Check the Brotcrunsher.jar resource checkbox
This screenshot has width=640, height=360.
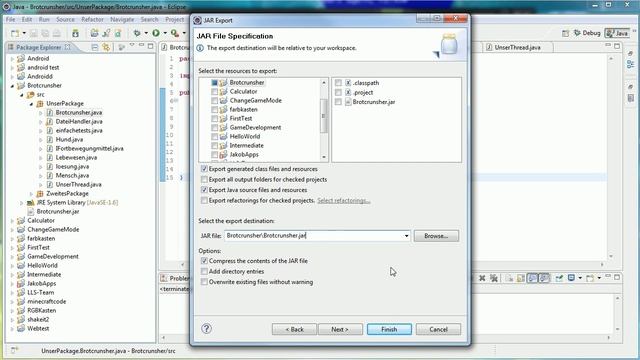(x=338, y=102)
